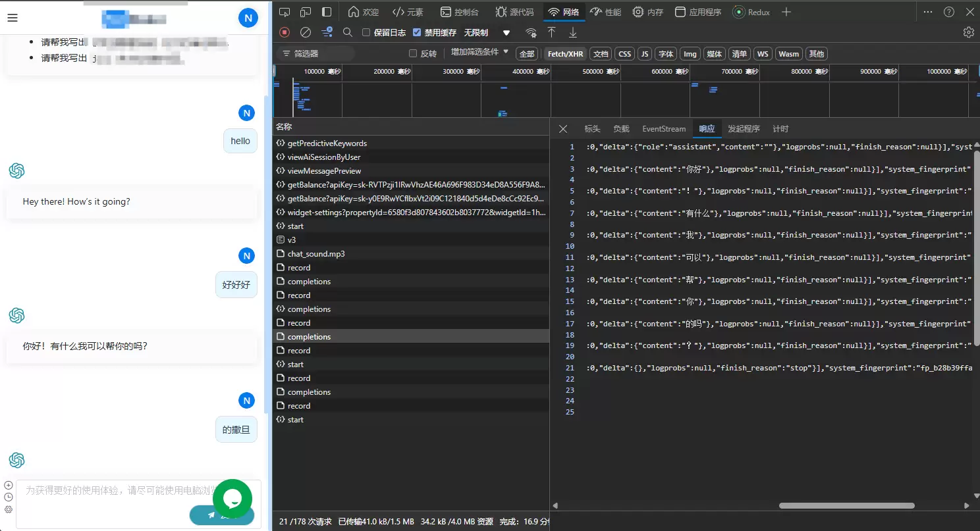Viewport: 980px width, 531px height.
Task: Open the 标头 headers tab
Action: pyautogui.click(x=592, y=129)
